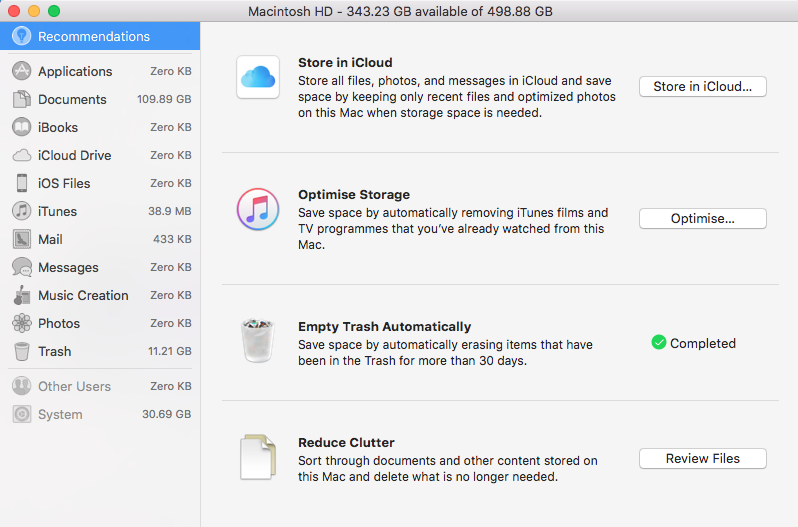The width and height of the screenshot is (798, 527).
Task: Click the 11.21 GB Trash size
Action: (169, 351)
